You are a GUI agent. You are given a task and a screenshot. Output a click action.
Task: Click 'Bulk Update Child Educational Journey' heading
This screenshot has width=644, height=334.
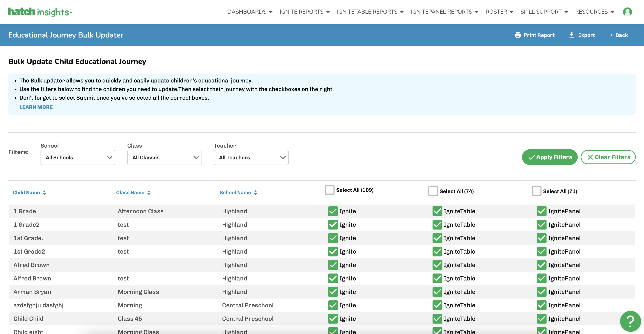pos(77,61)
